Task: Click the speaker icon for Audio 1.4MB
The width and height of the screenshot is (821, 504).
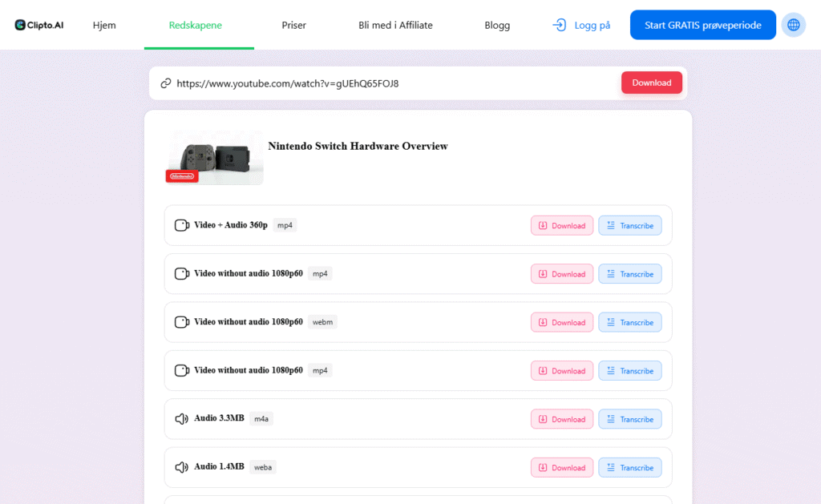Action: [x=182, y=467]
